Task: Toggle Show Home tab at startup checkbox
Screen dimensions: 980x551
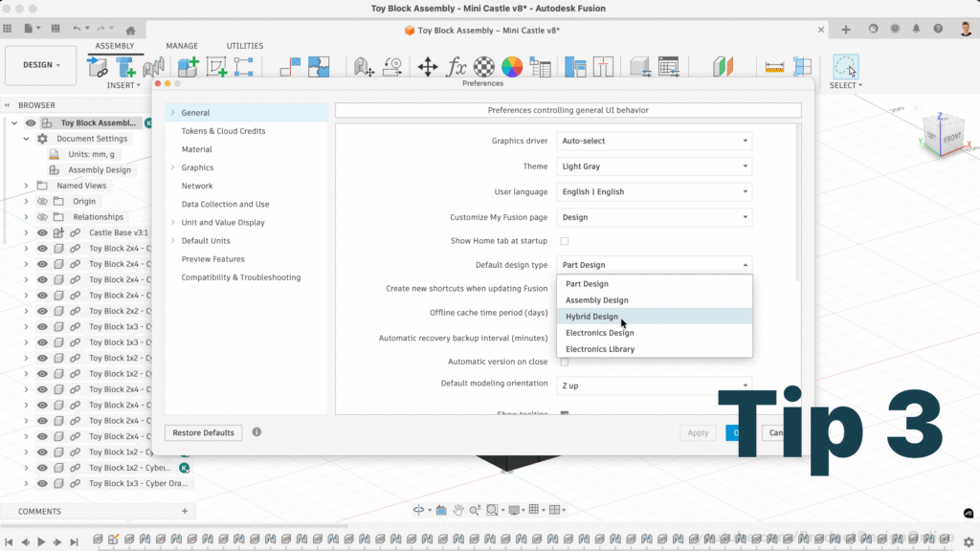Action: pos(564,241)
